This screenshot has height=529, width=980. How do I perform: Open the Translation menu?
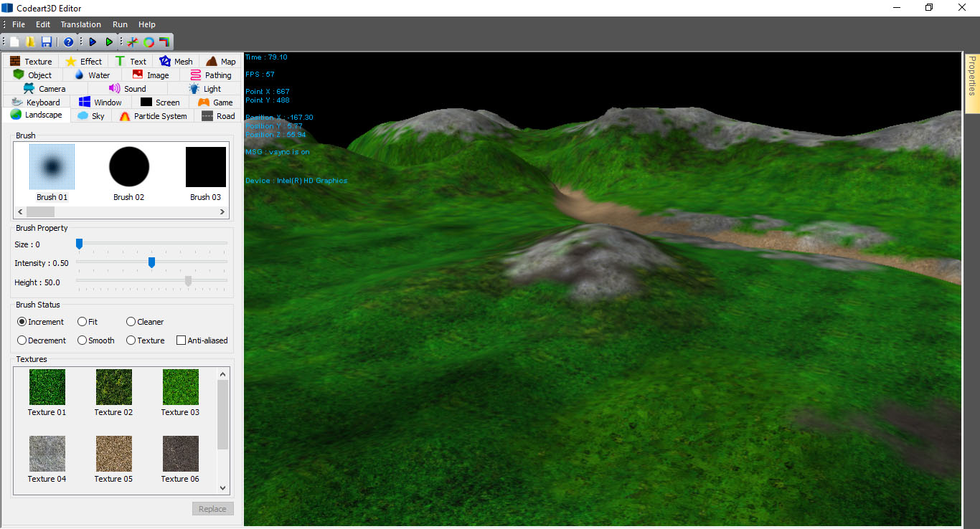[x=80, y=24]
